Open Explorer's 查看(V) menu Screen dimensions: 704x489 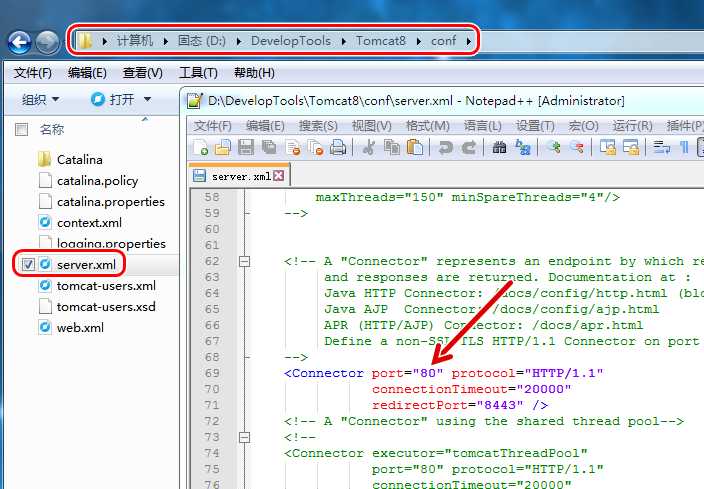coord(142,73)
